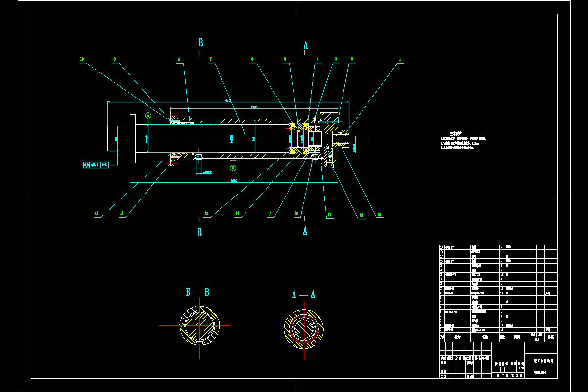Click parts list remarks column header

(551, 337)
